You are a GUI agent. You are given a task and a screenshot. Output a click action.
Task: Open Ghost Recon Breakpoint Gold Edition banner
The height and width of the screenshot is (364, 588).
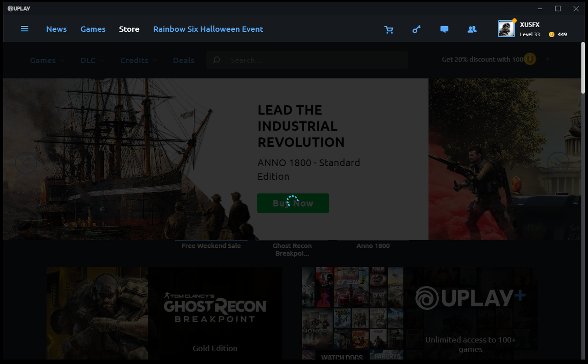pyautogui.click(x=164, y=313)
